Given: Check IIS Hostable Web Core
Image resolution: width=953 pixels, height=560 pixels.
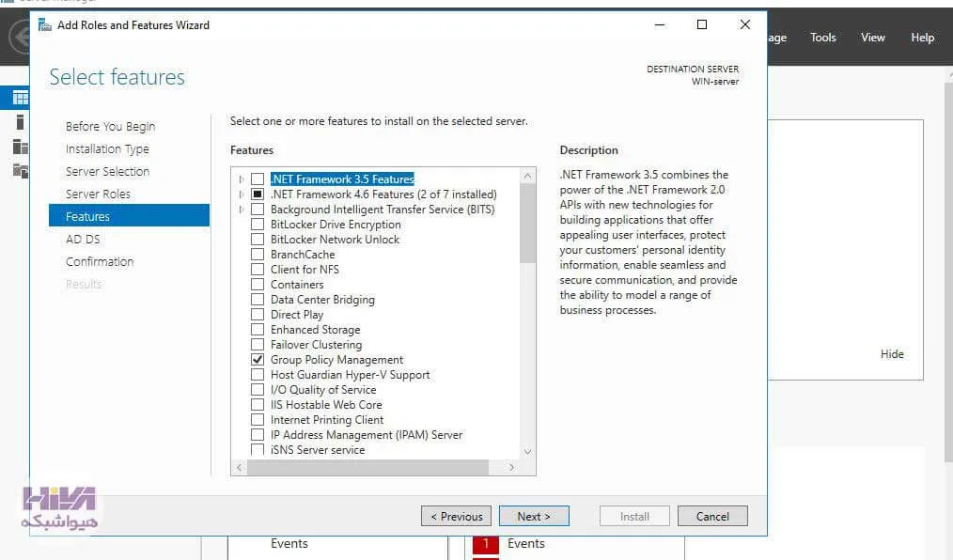Looking at the screenshot, I should point(258,405).
